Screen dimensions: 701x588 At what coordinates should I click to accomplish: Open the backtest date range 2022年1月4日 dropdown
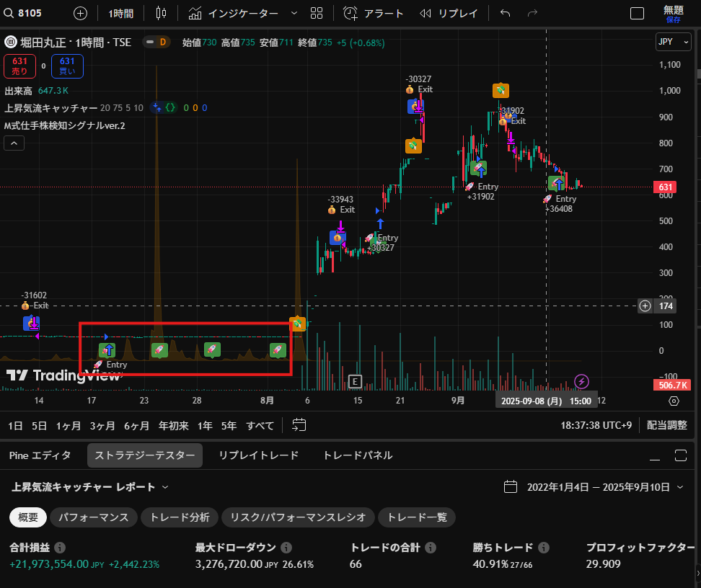pyautogui.click(x=594, y=486)
